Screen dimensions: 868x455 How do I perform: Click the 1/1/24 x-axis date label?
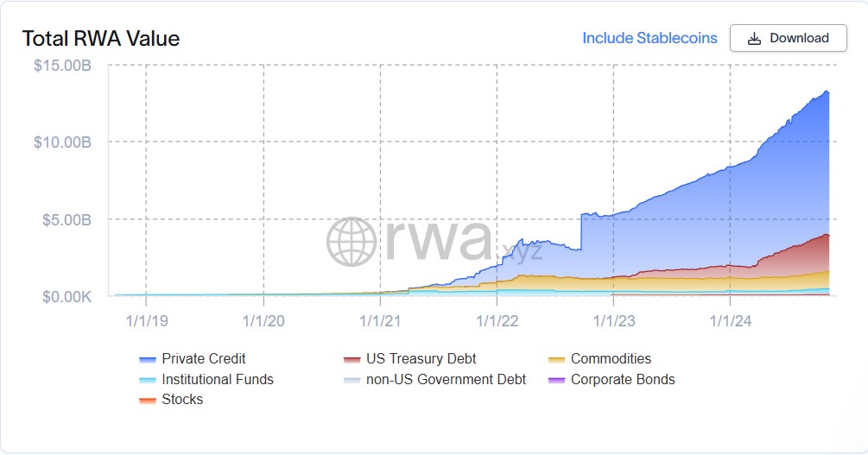(x=730, y=320)
